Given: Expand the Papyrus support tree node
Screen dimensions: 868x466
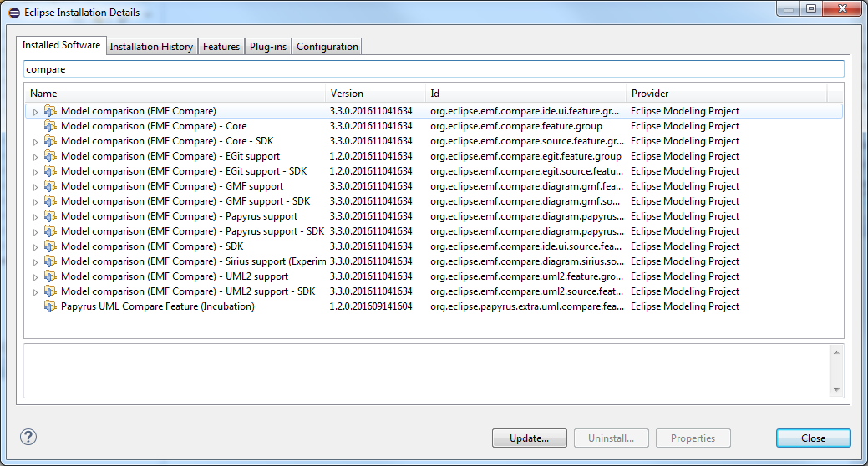Looking at the screenshot, I should (x=35, y=217).
